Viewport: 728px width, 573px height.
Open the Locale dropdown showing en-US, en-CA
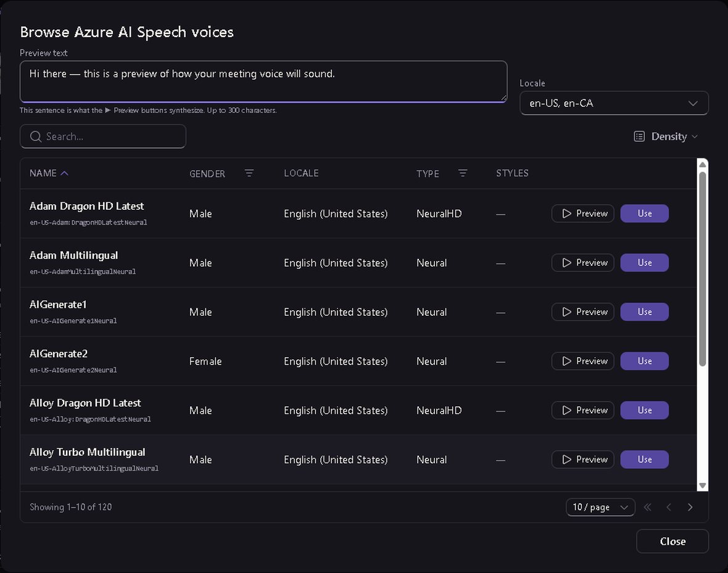point(614,103)
